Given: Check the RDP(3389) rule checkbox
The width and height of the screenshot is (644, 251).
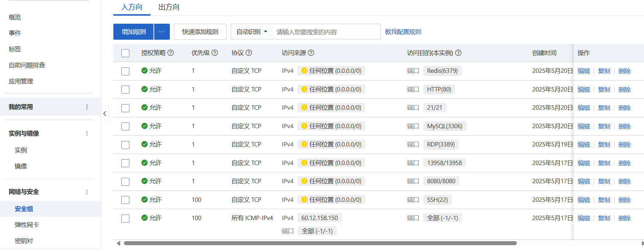Looking at the screenshot, I should [x=125, y=145].
